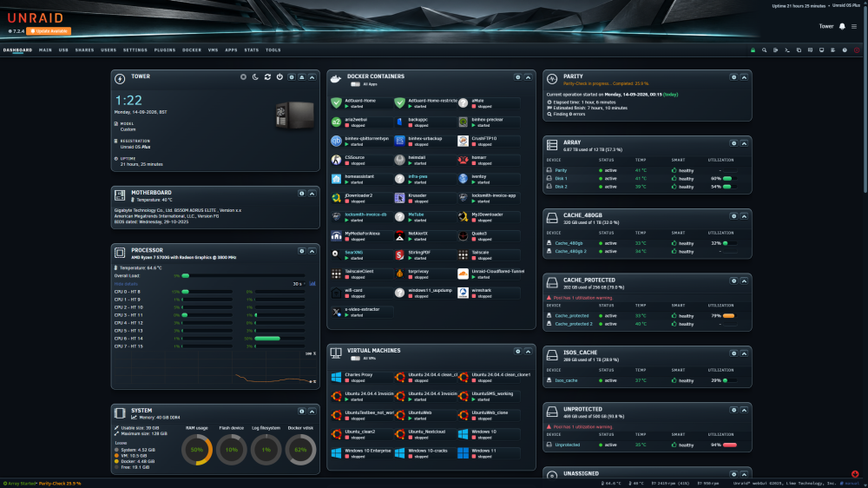868x488 pixels.
Task: Open the 30 s graph interval dropdown
Action: [299, 284]
